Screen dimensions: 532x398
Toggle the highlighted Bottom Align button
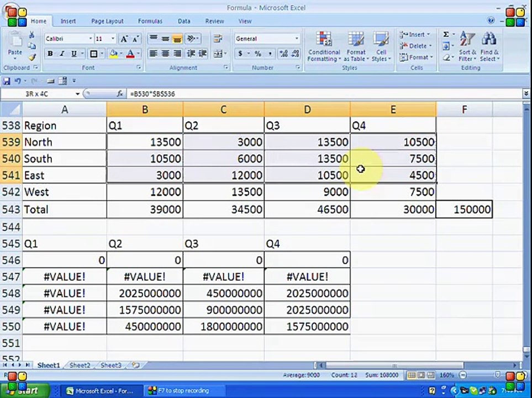pyautogui.click(x=177, y=38)
